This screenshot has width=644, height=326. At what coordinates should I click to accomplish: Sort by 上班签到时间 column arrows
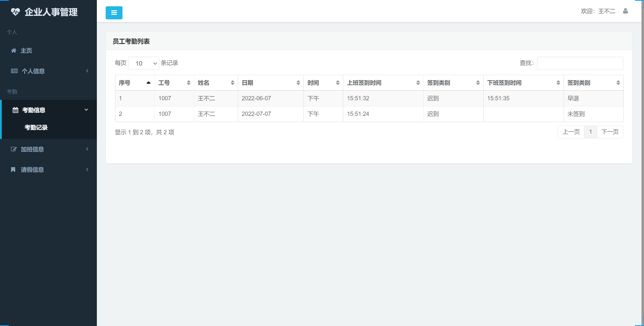pyautogui.click(x=418, y=83)
